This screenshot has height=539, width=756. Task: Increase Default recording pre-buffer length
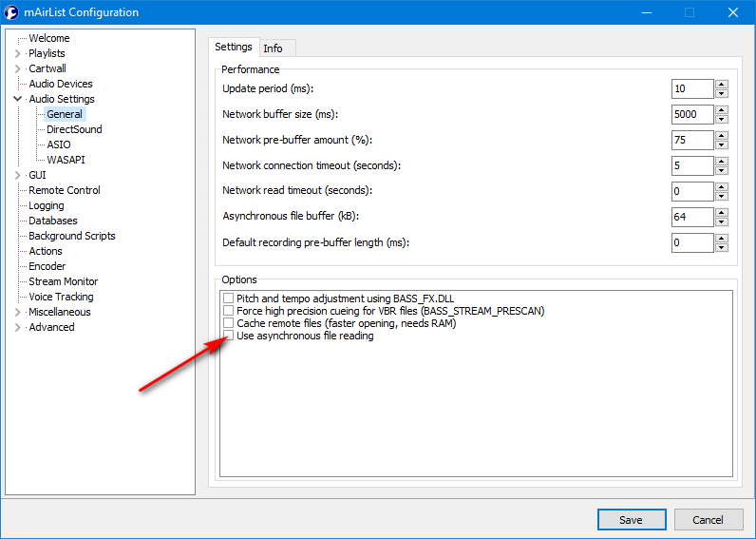pyautogui.click(x=722, y=238)
